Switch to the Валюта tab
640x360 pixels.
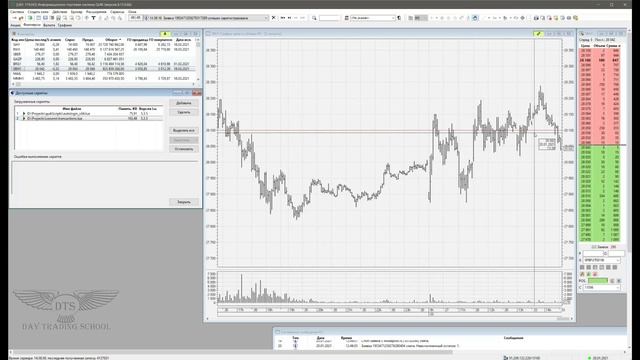click(x=49, y=25)
